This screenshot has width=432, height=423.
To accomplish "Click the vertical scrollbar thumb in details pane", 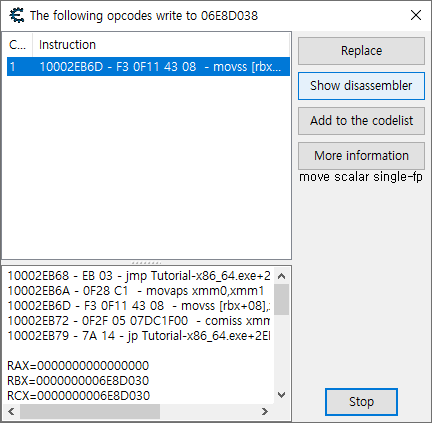I will 282,299.
